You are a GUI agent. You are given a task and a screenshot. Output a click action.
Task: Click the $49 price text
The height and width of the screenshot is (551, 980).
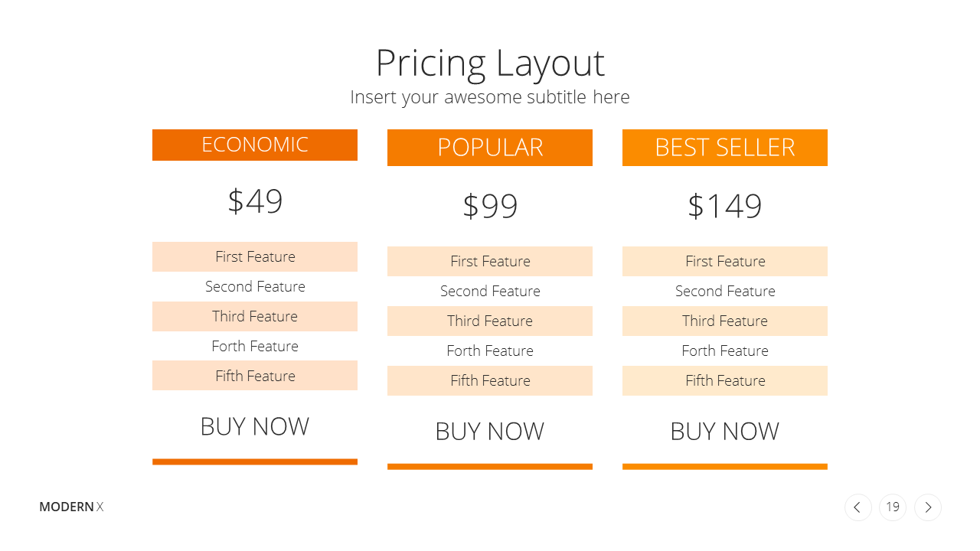255,201
